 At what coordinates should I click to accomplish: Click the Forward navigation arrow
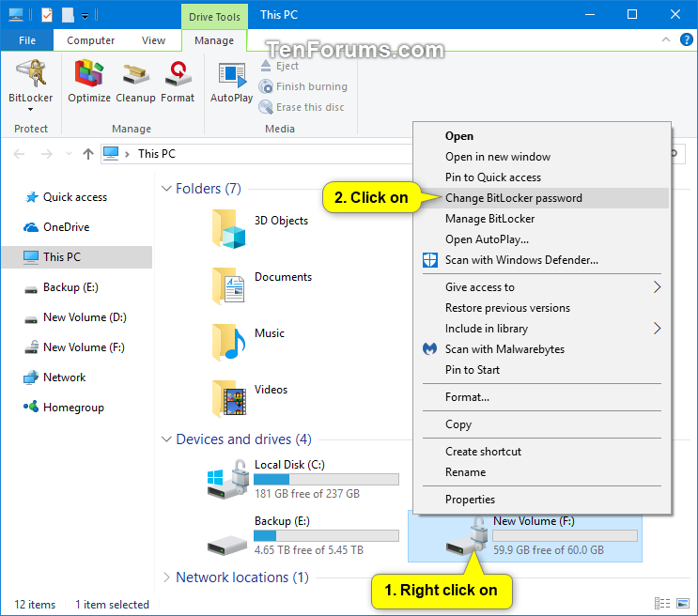46,154
